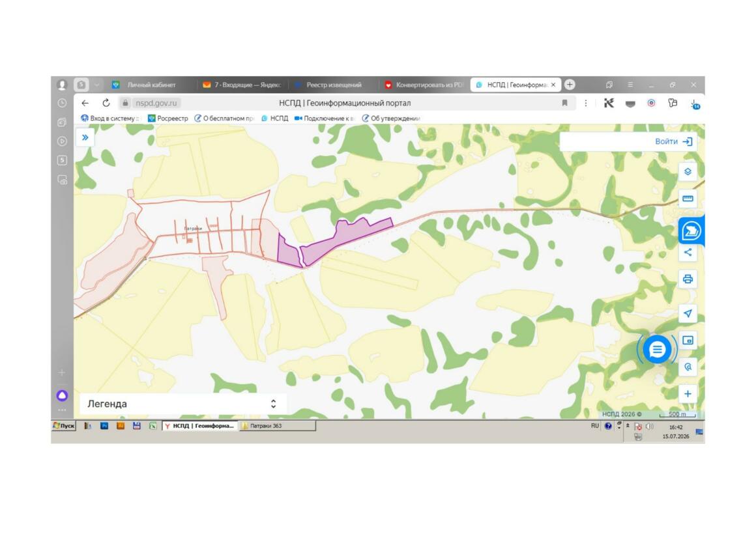Open the chat message bubble button
756x534 pixels.
click(x=657, y=350)
